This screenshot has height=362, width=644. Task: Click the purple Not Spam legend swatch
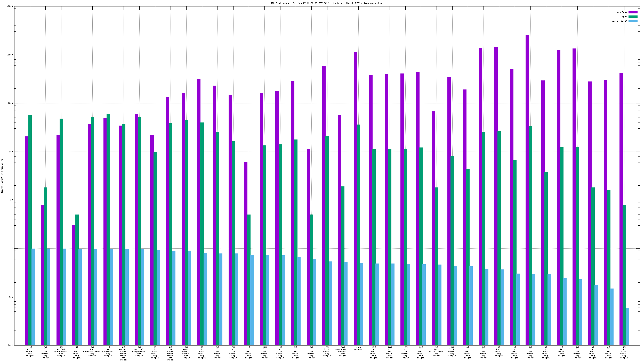pyautogui.click(x=633, y=12)
